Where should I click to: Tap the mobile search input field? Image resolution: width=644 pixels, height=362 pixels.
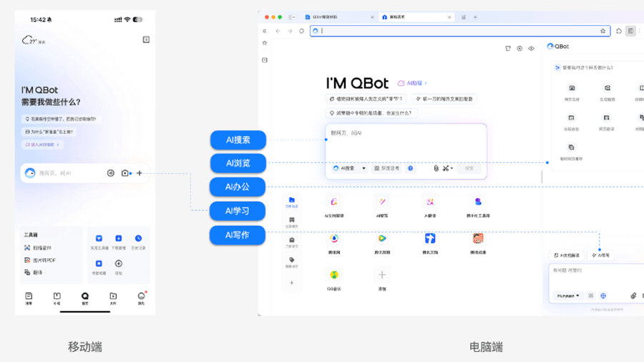[84, 173]
